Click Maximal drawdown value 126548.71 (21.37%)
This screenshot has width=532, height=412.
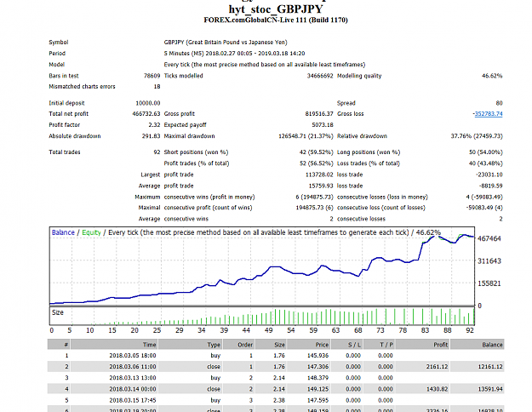[x=306, y=136]
